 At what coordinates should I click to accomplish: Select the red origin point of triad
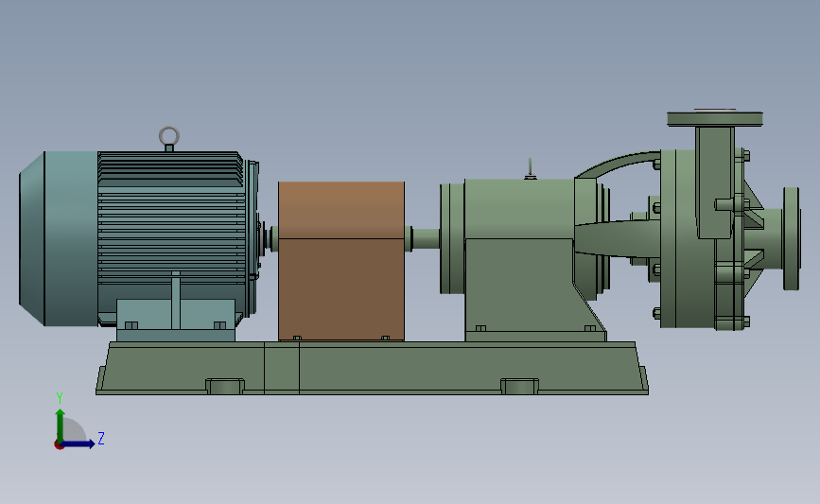pyautogui.click(x=59, y=445)
